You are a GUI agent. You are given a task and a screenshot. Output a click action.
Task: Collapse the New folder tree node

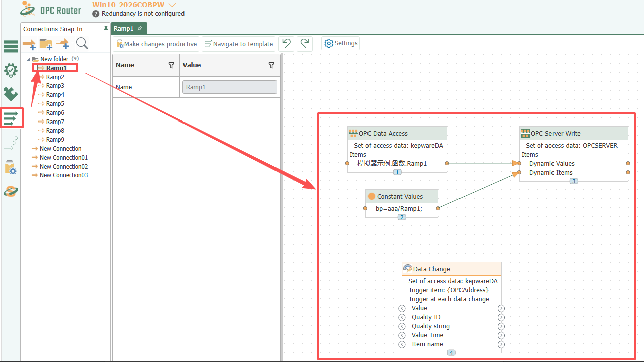28,59
